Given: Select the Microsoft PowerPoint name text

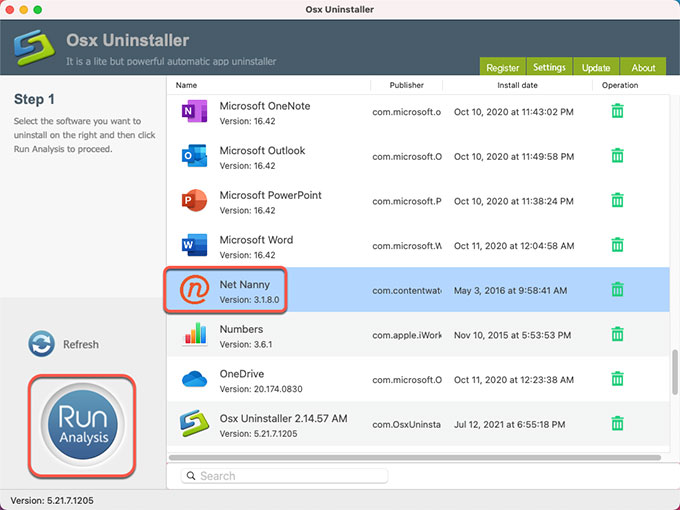Looking at the screenshot, I should tap(271, 195).
